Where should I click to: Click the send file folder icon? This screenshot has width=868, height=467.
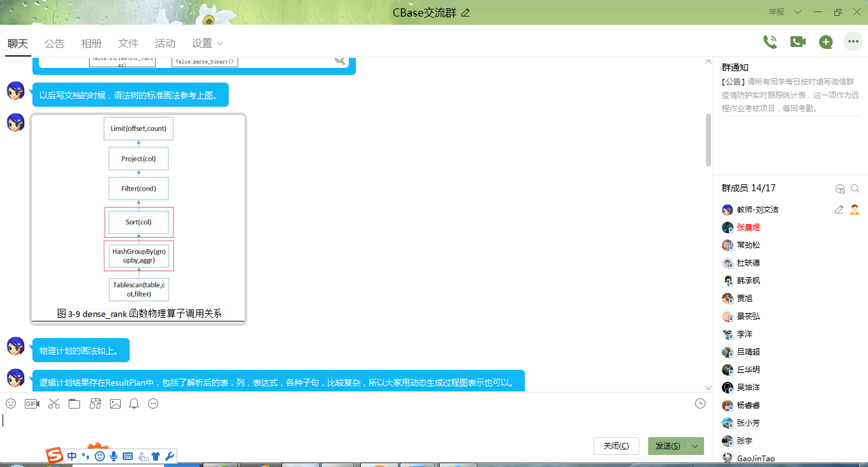(x=74, y=403)
